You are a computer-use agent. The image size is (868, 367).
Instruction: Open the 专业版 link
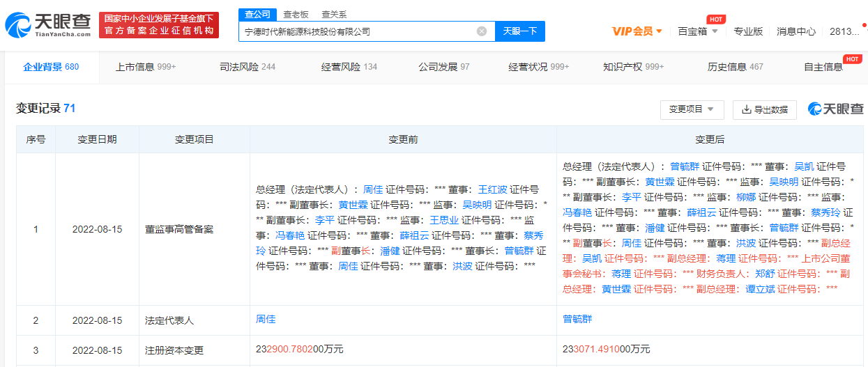(748, 31)
